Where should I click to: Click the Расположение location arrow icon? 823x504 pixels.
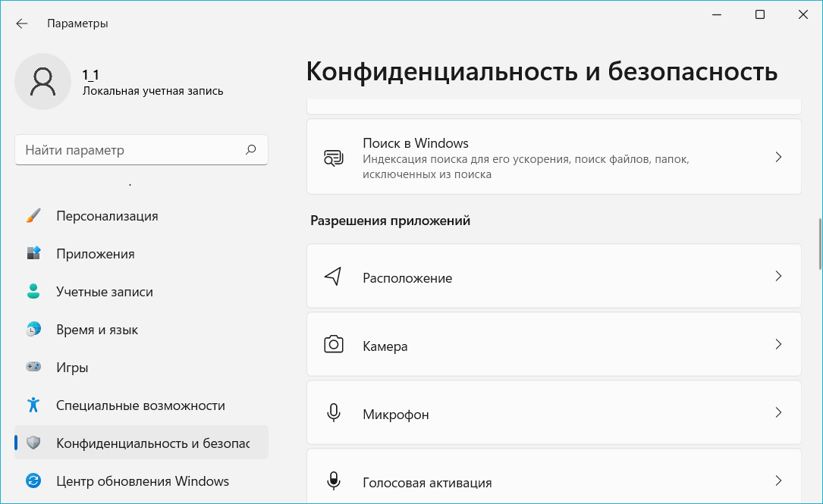click(x=333, y=277)
